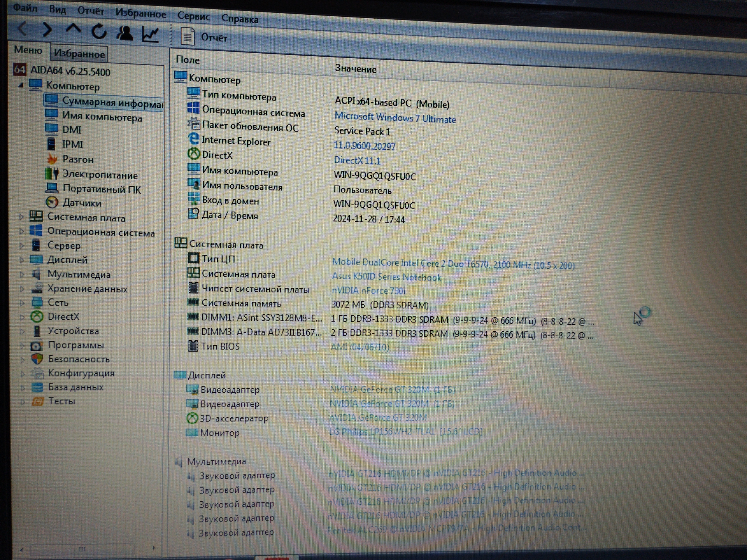Click sidebar horizontal scrollbar right arrow
Screen dimensions: 747x560
click(x=154, y=548)
